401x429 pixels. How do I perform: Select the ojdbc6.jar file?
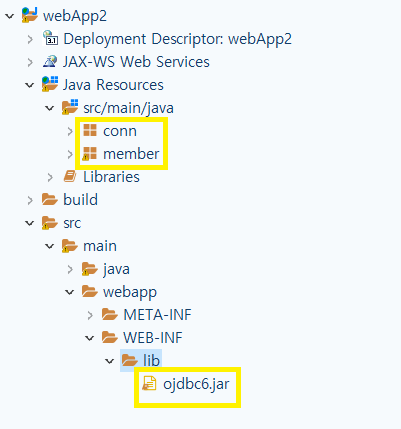click(196, 384)
